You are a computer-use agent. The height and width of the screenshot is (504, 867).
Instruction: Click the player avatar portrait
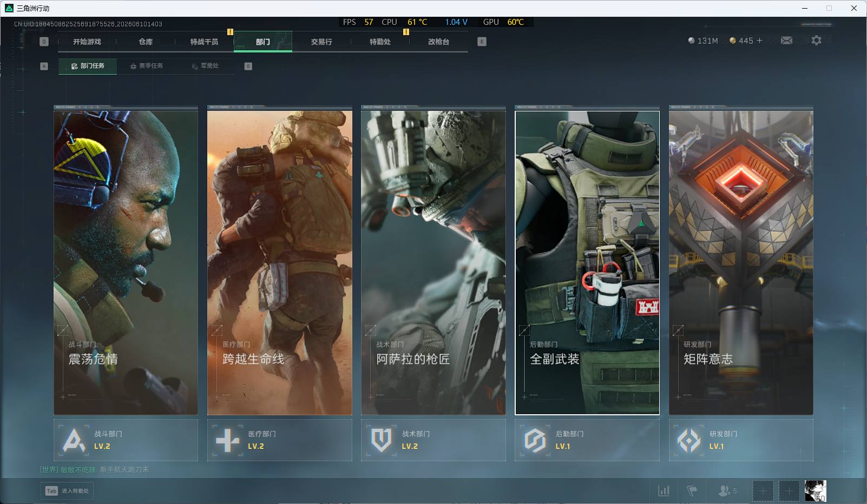[815, 491]
